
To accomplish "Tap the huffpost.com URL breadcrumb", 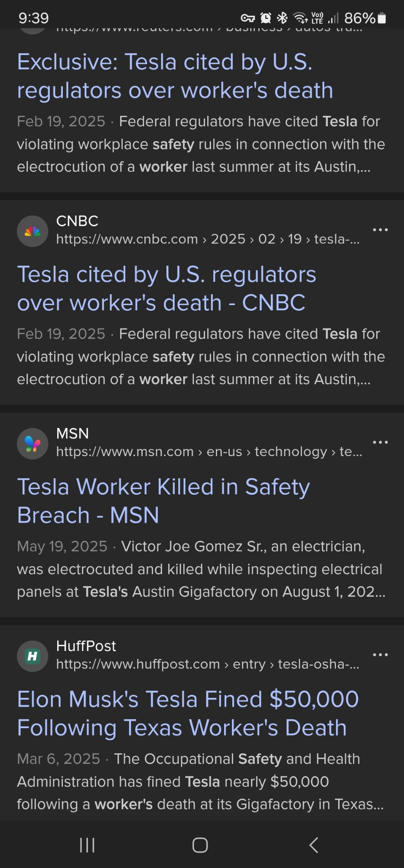I will (x=207, y=664).
